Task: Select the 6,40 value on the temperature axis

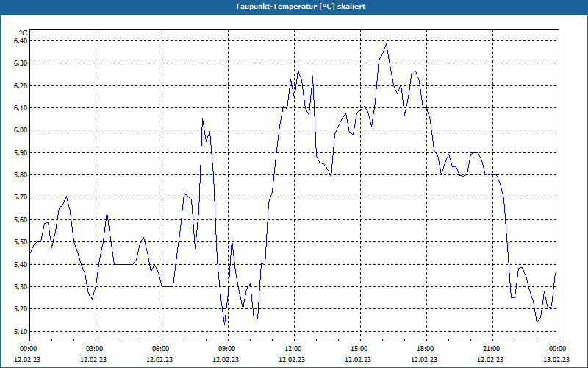Action: (21, 41)
